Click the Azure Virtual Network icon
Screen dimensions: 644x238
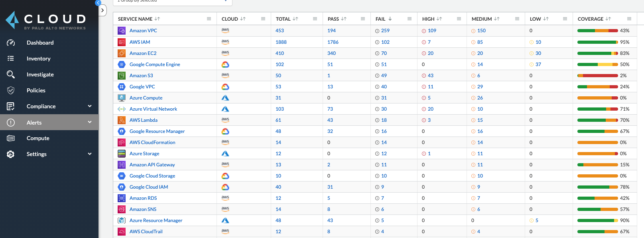click(x=122, y=109)
